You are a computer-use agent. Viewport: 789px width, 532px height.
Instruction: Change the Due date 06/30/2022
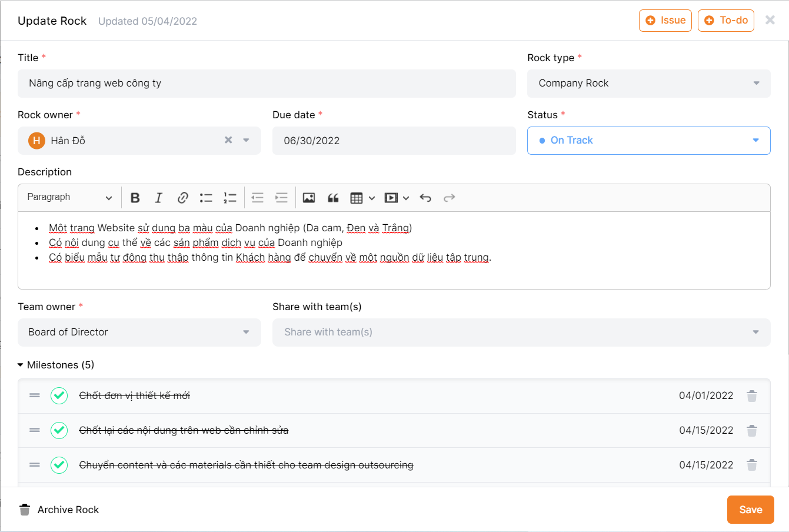(394, 141)
